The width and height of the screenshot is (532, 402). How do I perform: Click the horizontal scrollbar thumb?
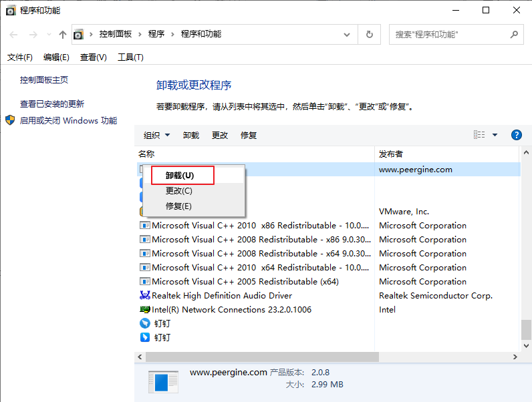262,357
